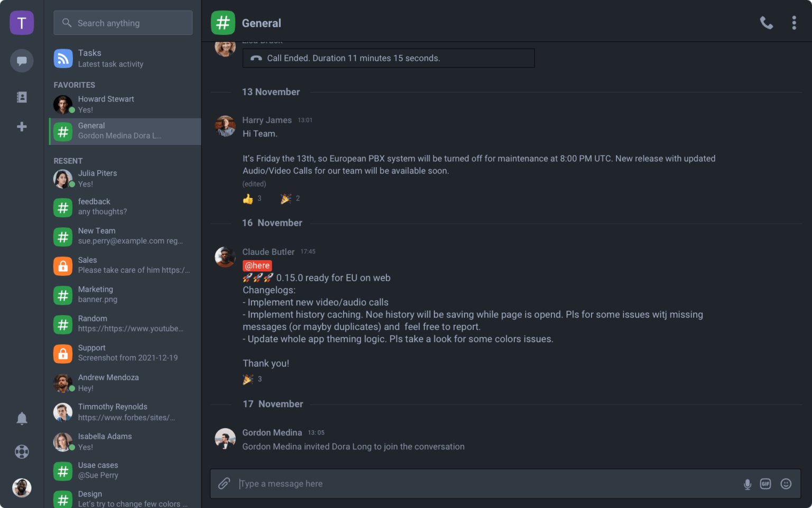Open the emoji picker icon
This screenshot has height=508, width=812.
(x=786, y=484)
